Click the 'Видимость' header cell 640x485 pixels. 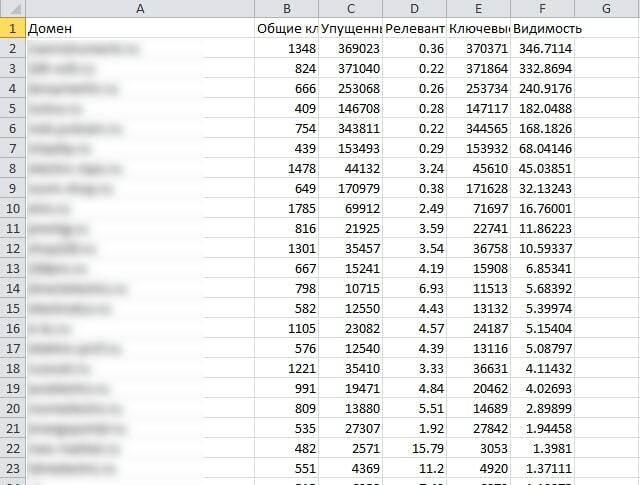543,28
